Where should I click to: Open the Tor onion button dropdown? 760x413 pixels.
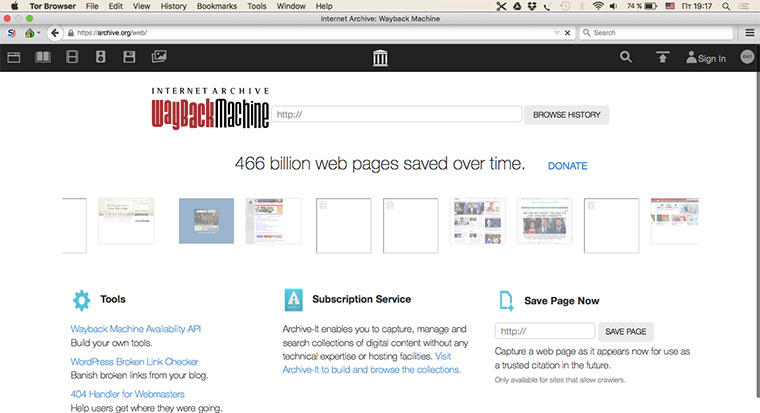click(x=32, y=33)
